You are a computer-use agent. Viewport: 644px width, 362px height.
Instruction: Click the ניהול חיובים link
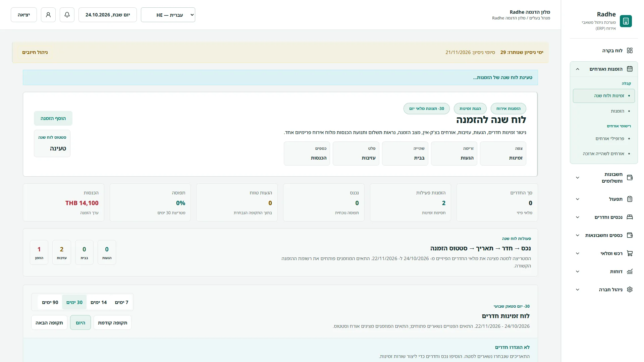[x=35, y=52]
